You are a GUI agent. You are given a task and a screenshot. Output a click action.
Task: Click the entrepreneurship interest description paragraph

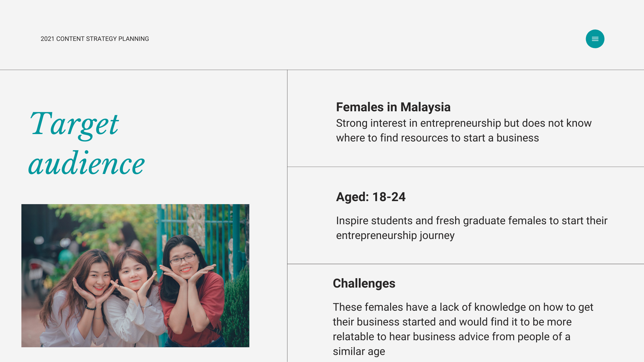[464, 130]
